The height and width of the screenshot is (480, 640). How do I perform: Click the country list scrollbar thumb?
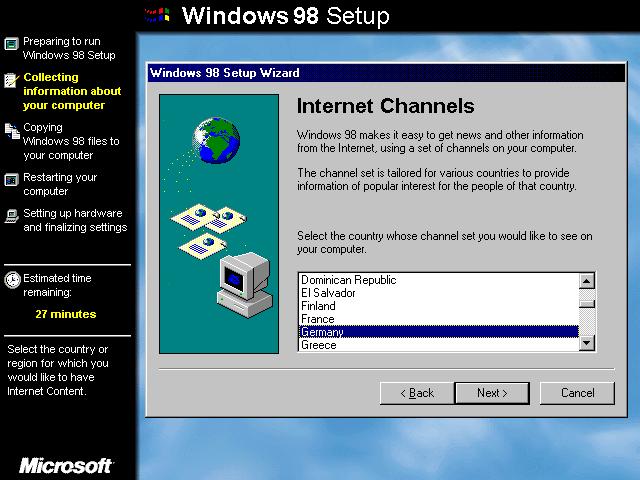pyautogui.click(x=587, y=304)
